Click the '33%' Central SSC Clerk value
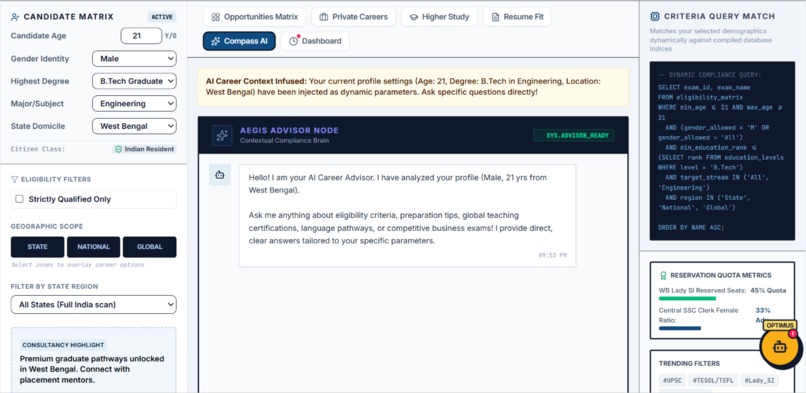 [x=763, y=310]
